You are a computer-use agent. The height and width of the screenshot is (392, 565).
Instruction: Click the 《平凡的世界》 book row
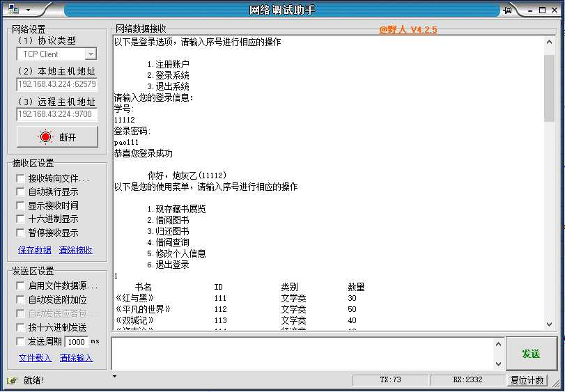235,309
